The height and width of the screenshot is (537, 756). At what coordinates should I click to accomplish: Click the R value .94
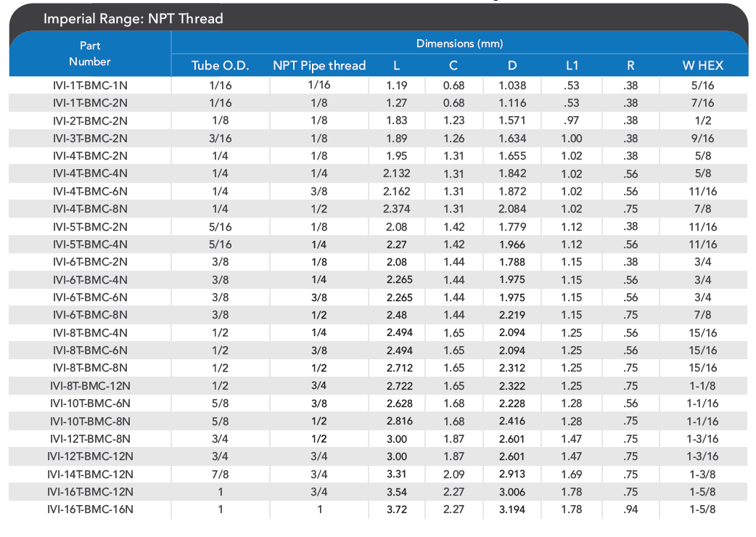pos(630,509)
